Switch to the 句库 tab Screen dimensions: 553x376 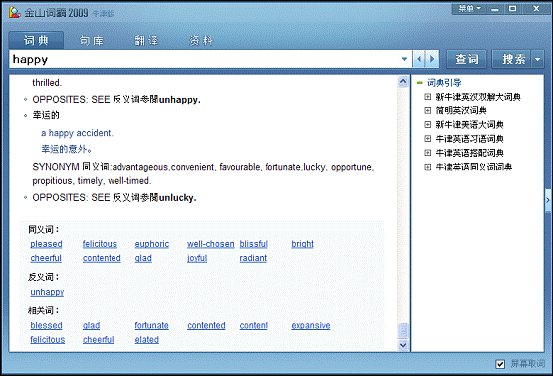point(92,41)
